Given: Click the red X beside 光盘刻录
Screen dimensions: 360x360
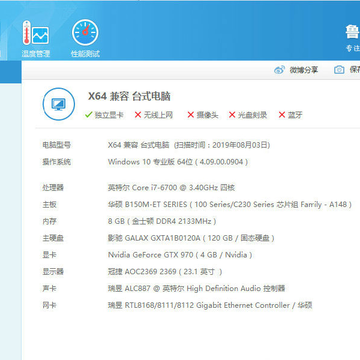Looking at the screenshot, I should [232, 115].
